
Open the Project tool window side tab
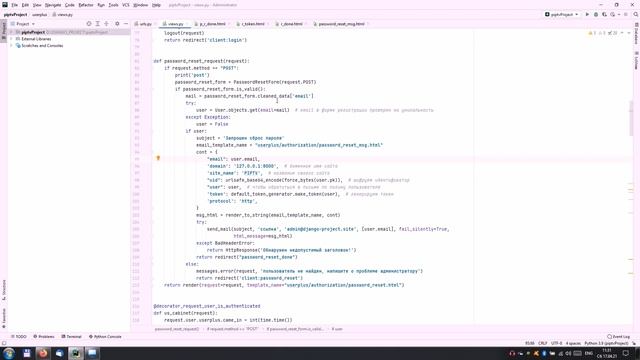point(4,31)
